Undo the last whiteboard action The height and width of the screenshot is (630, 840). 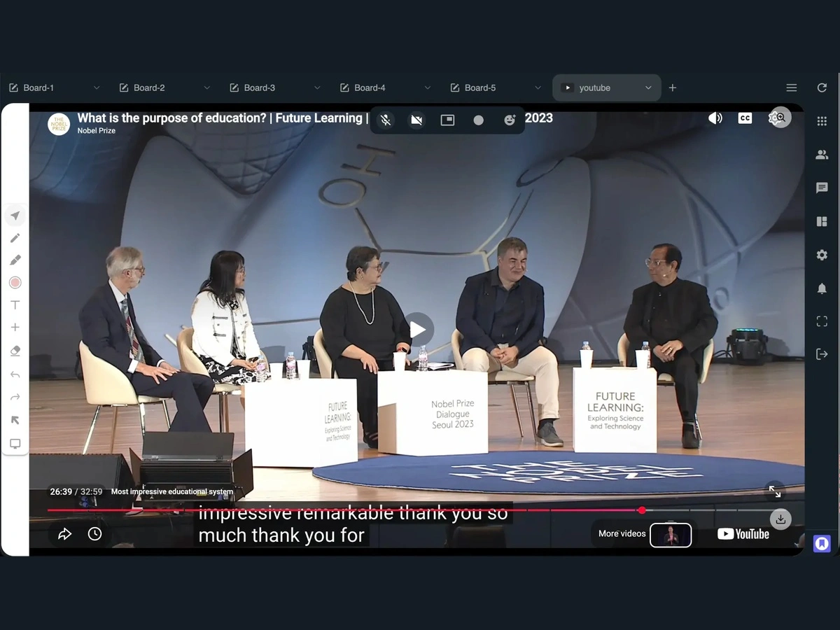(x=15, y=374)
